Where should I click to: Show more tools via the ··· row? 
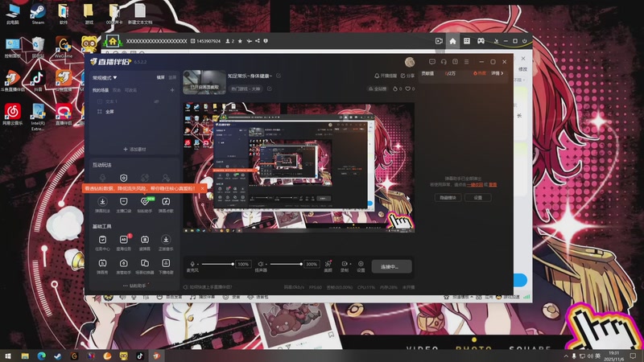click(135, 286)
